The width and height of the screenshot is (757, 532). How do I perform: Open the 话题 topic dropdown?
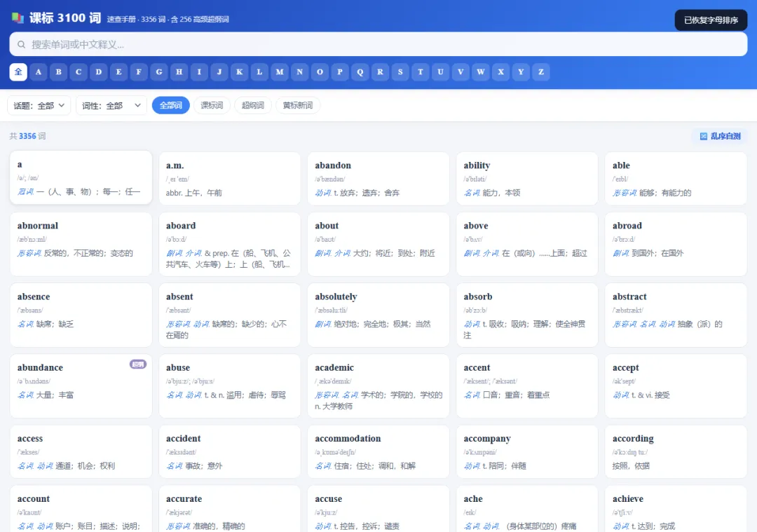[39, 105]
